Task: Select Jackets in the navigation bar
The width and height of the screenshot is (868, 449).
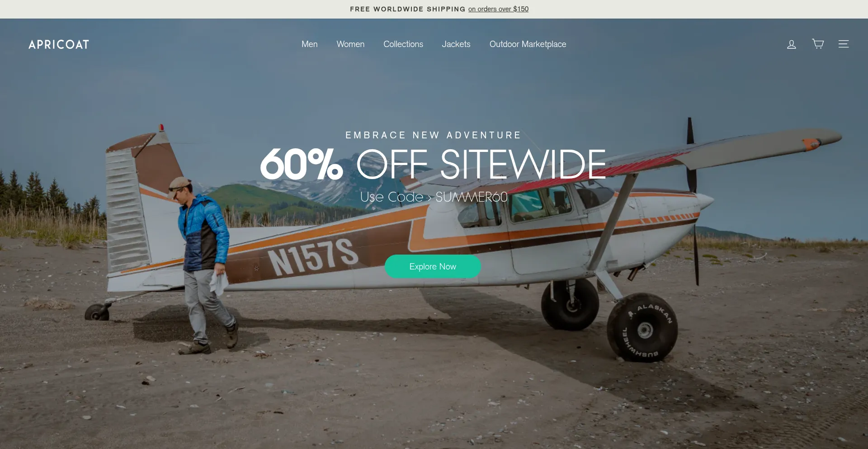Action: [456, 44]
